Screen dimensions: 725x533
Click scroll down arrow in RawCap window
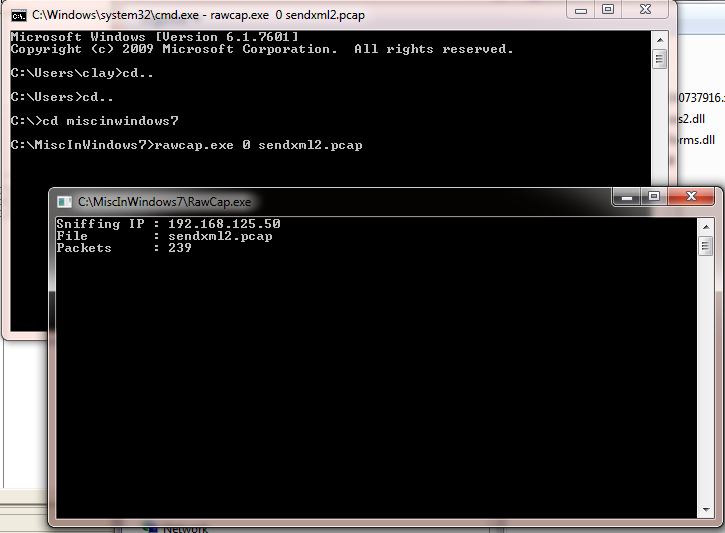(706, 509)
